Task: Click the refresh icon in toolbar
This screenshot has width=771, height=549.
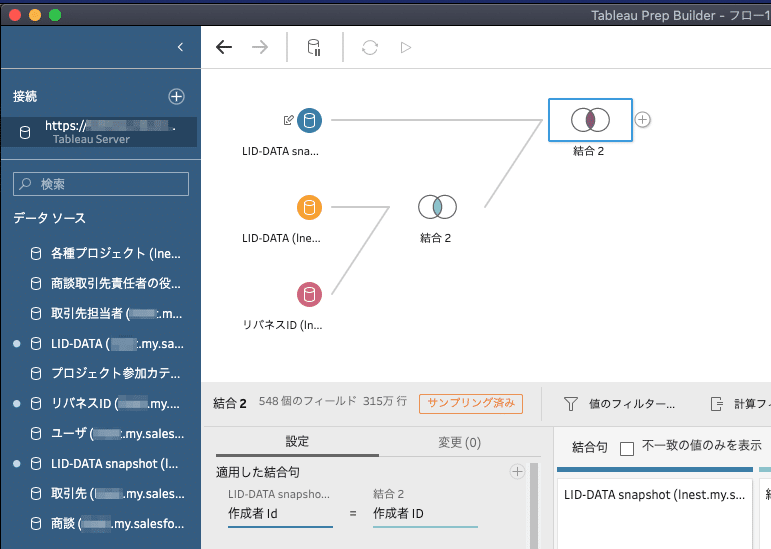Action: 370,48
